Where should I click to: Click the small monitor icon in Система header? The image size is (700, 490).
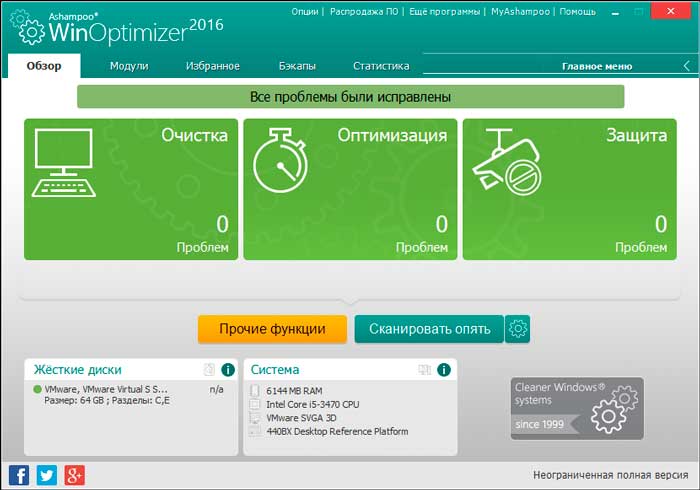[x=425, y=370]
